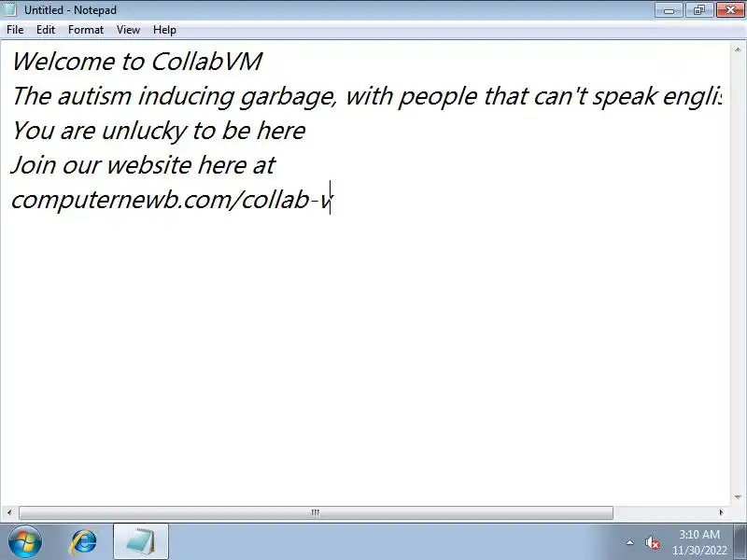
Task: Click the vertical scrollbar down arrow
Action: [x=738, y=497]
